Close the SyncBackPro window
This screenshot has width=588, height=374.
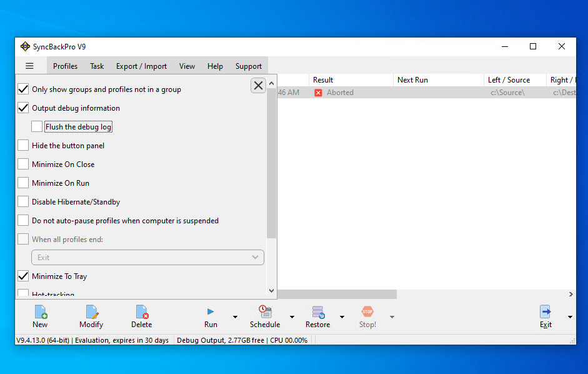tap(561, 46)
